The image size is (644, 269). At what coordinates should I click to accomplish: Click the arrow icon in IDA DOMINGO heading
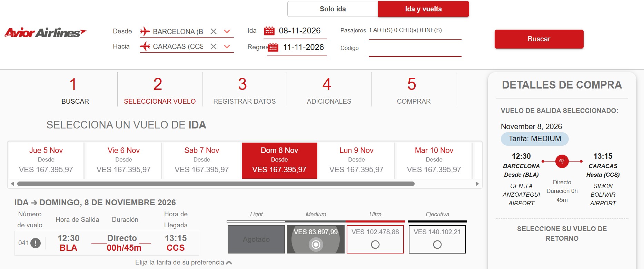pyautogui.click(x=34, y=203)
